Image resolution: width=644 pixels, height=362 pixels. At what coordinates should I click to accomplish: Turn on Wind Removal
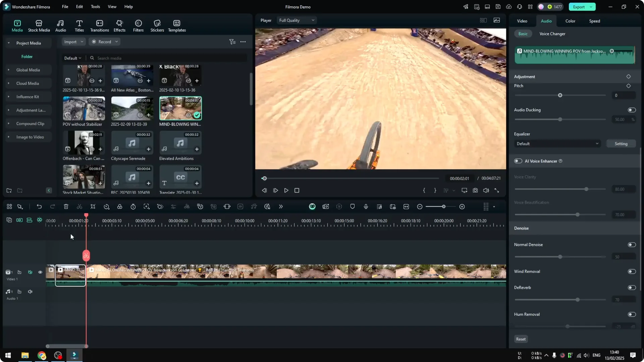[x=631, y=271]
